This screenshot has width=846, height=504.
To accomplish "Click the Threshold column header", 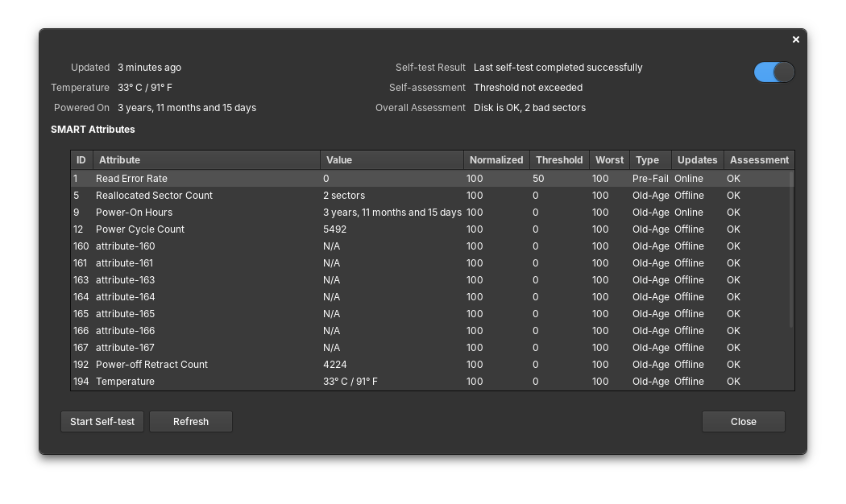I will tap(558, 159).
